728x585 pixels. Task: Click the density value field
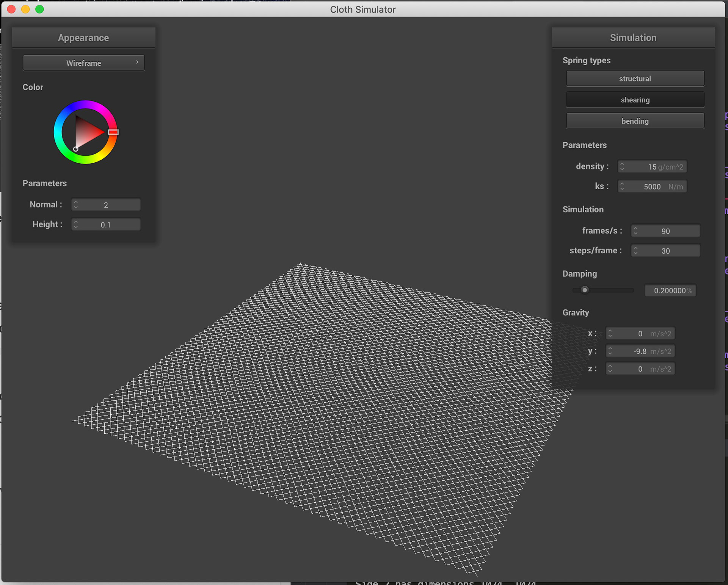tap(652, 167)
